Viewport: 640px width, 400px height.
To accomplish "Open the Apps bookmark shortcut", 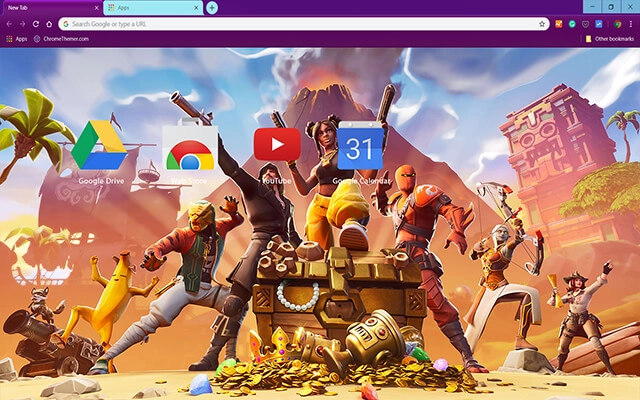I will (16, 39).
